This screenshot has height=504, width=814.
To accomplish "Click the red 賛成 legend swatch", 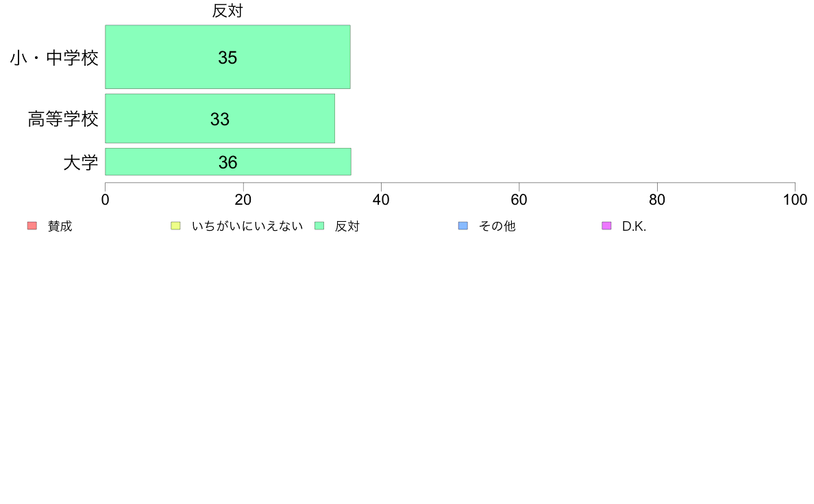I will [32, 226].
